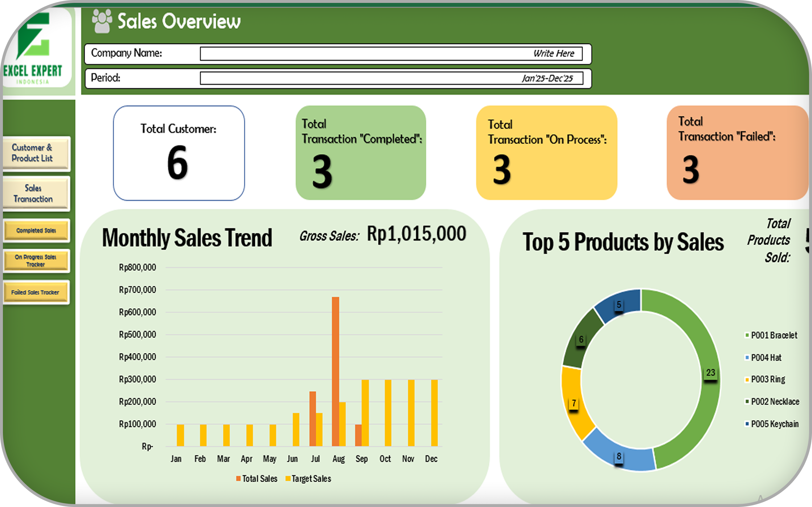The image size is (812, 507).
Task: Open the Completed Sales tracker
Action: click(x=36, y=230)
